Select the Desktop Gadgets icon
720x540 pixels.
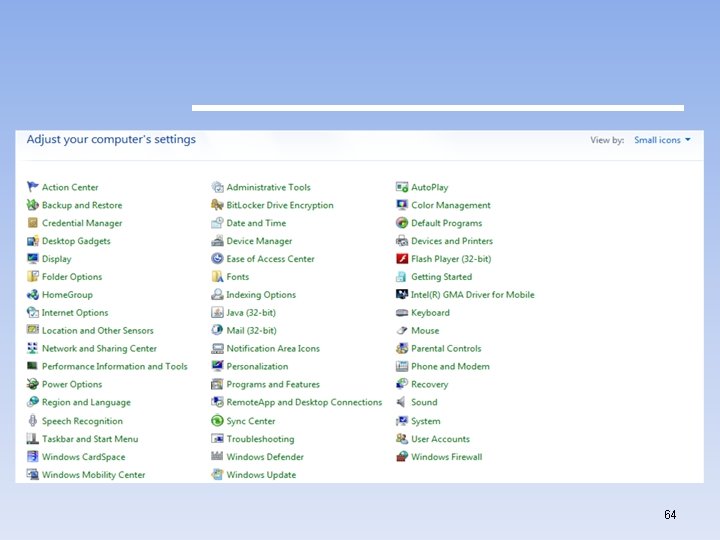33,241
